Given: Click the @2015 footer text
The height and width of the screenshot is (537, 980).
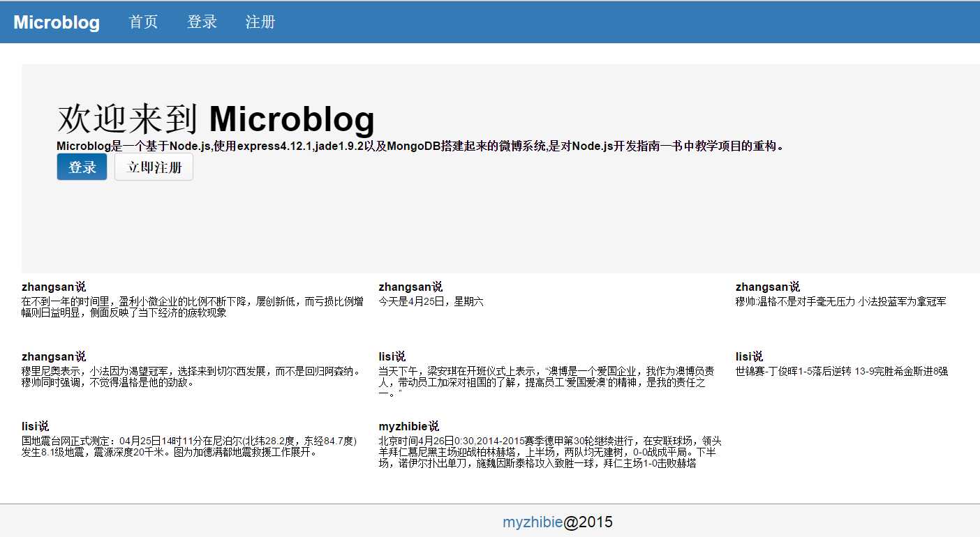Looking at the screenshot, I should [588, 522].
